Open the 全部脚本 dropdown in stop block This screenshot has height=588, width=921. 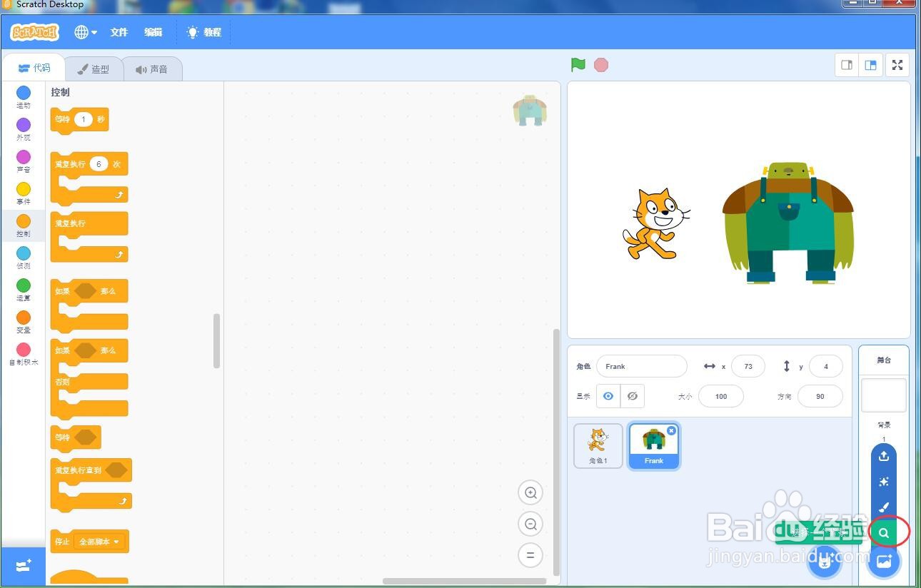coord(99,542)
